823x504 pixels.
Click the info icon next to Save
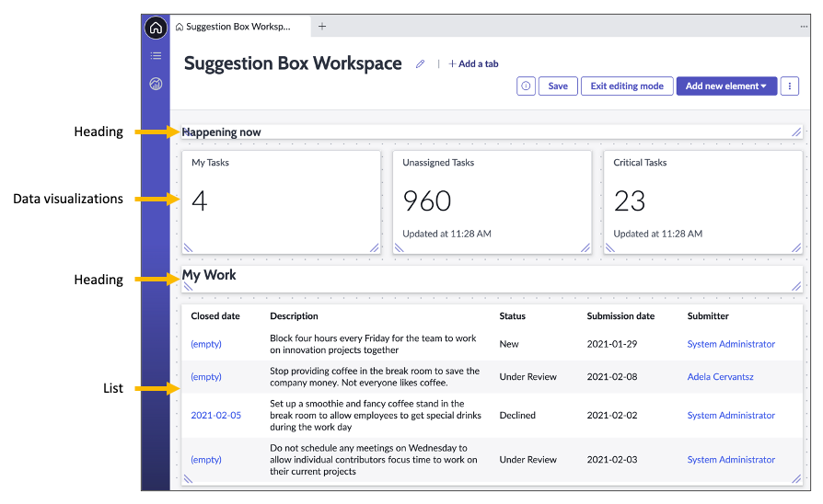coord(526,86)
